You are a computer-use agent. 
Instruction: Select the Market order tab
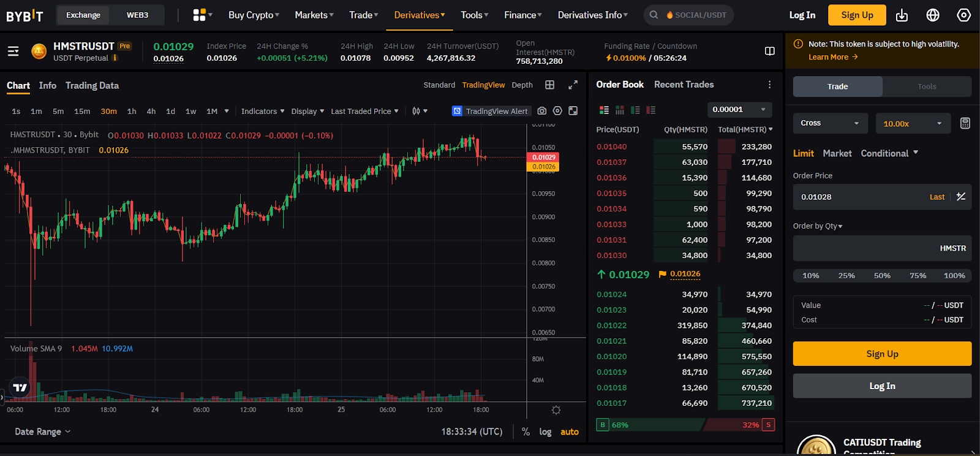(837, 153)
